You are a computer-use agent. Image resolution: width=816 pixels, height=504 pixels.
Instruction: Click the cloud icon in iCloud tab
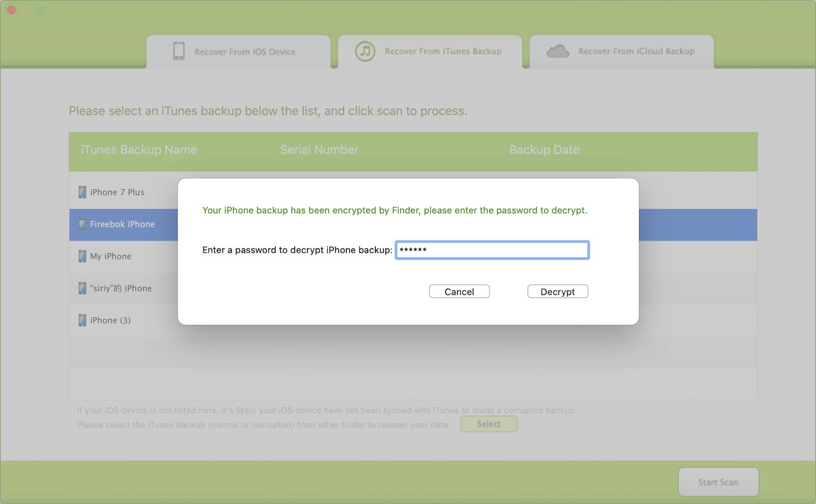558,51
